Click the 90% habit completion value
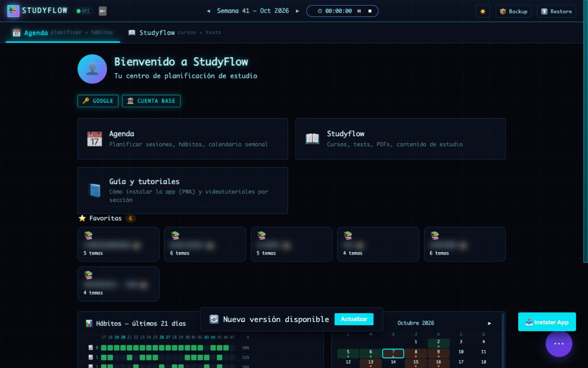Image resolution: width=588 pixels, height=368 pixels. point(246,348)
